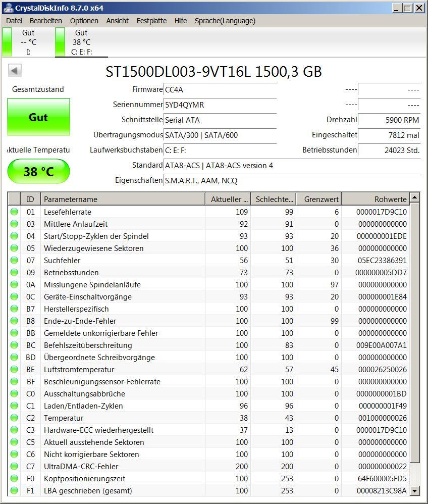
Task: Click status dot for UltraDMA-CRC-Fehler
Action: (x=14, y=467)
